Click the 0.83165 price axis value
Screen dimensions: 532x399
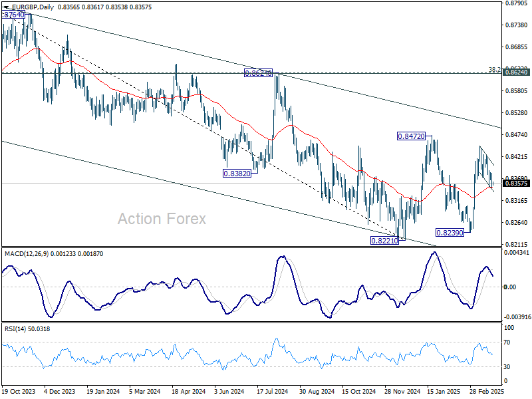tap(517, 201)
